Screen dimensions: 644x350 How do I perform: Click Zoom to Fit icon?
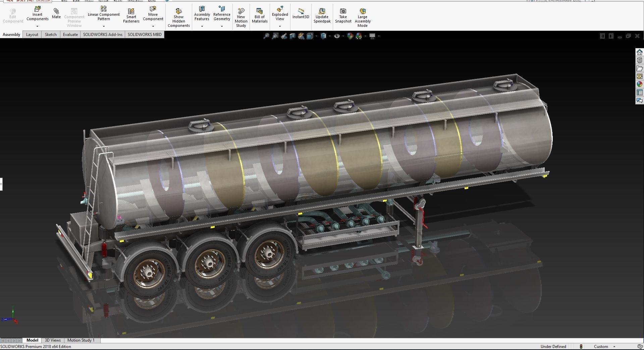(266, 36)
